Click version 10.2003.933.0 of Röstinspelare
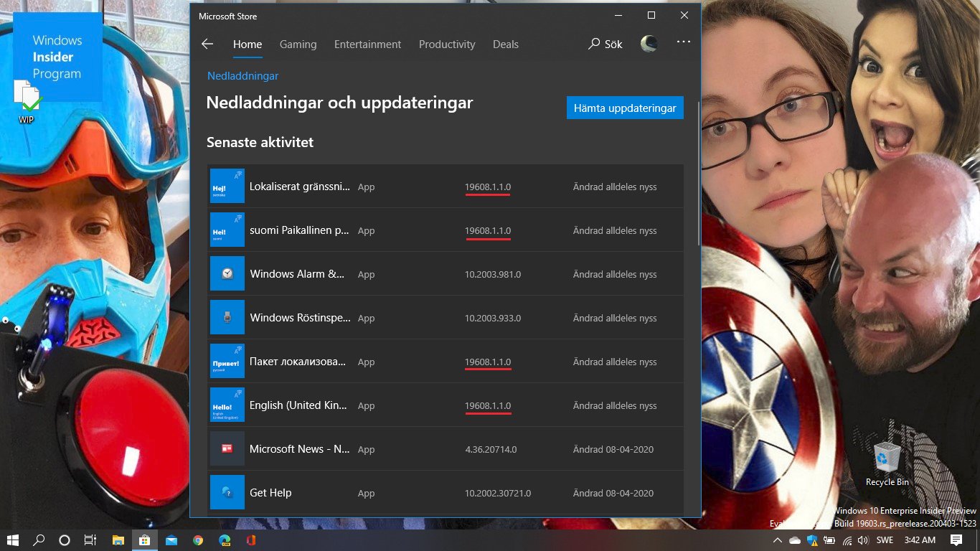The width and height of the screenshot is (980, 551). tap(493, 319)
